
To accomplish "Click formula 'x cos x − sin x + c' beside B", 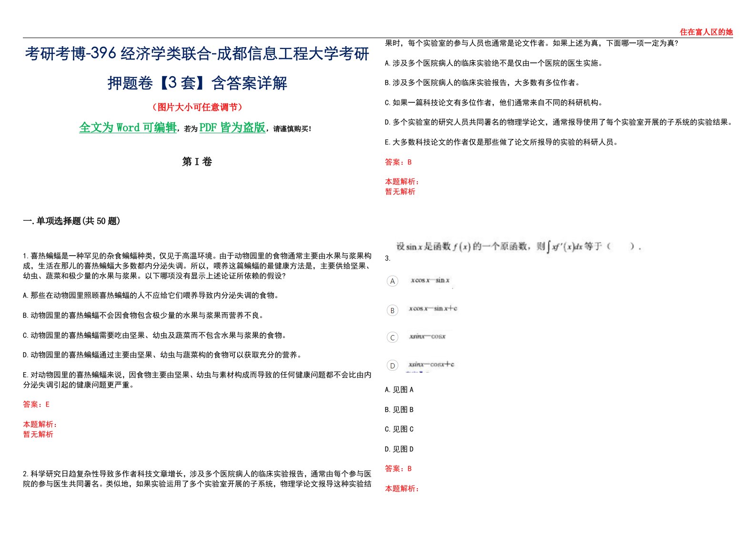I will click(x=433, y=308).
